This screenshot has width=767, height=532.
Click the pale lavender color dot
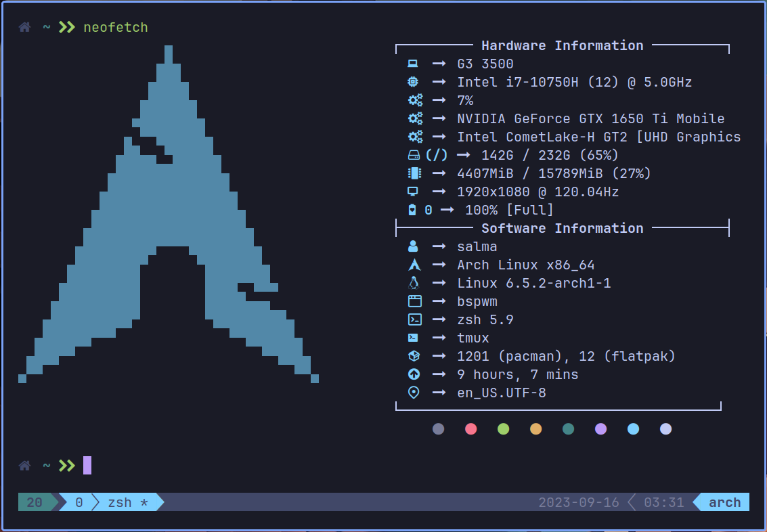665,429
